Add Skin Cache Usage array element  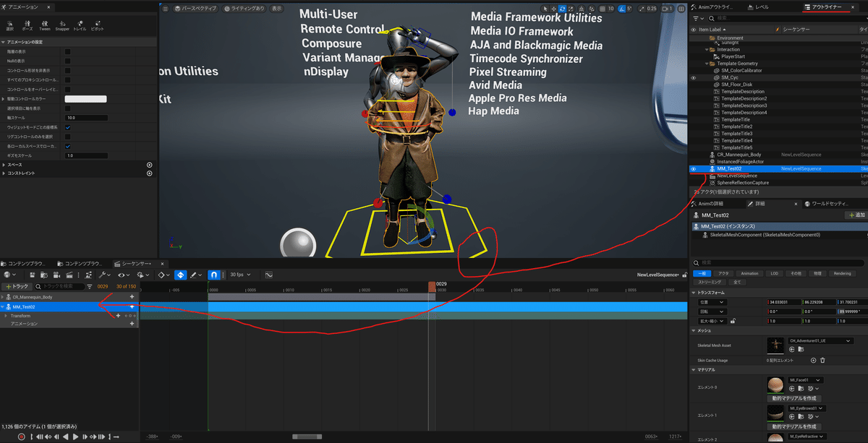[x=813, y=360]
